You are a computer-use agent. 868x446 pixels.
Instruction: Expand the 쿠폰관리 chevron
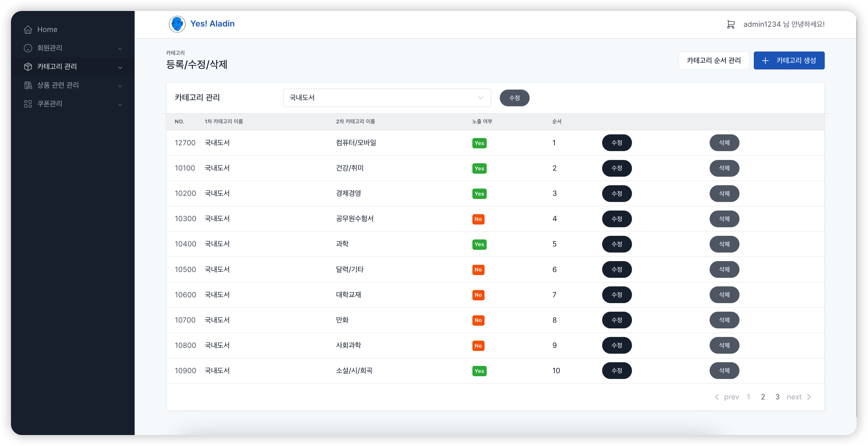tap(120, 104)
